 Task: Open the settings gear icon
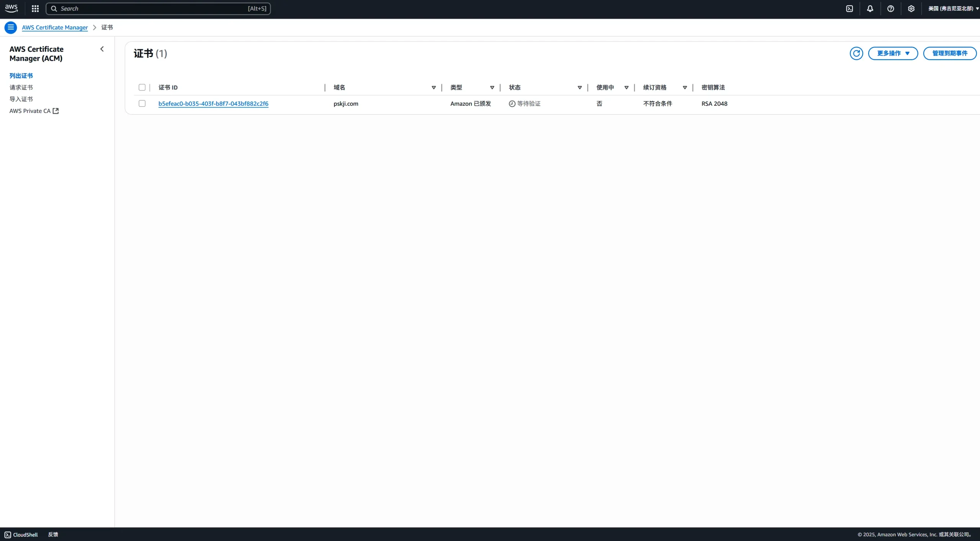pyautogui.click(x=911, y=8)
